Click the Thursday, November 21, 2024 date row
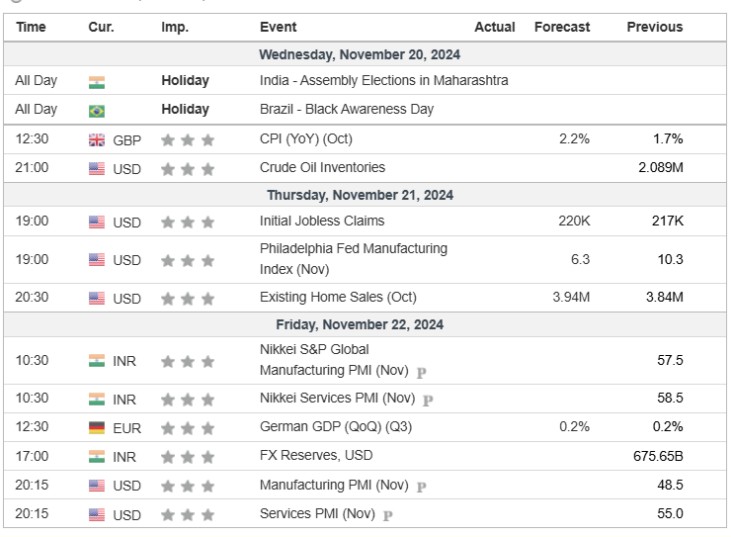The width and height of the screenshot is (731, 537). point(359,195)
